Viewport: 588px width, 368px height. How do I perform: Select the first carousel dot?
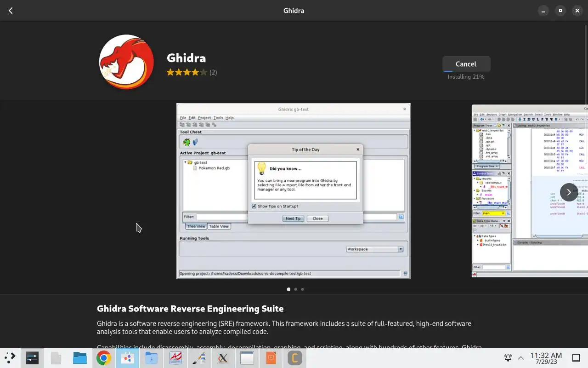288,289
